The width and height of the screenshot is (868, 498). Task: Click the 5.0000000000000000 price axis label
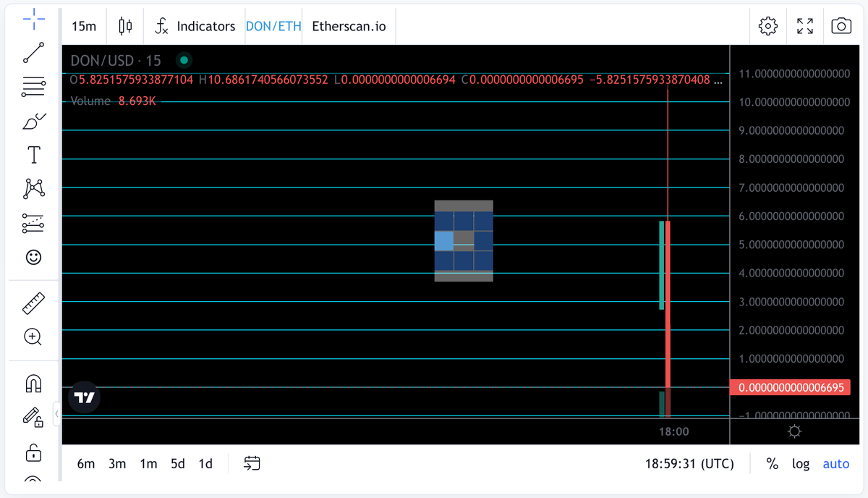(x=791, y=245)
